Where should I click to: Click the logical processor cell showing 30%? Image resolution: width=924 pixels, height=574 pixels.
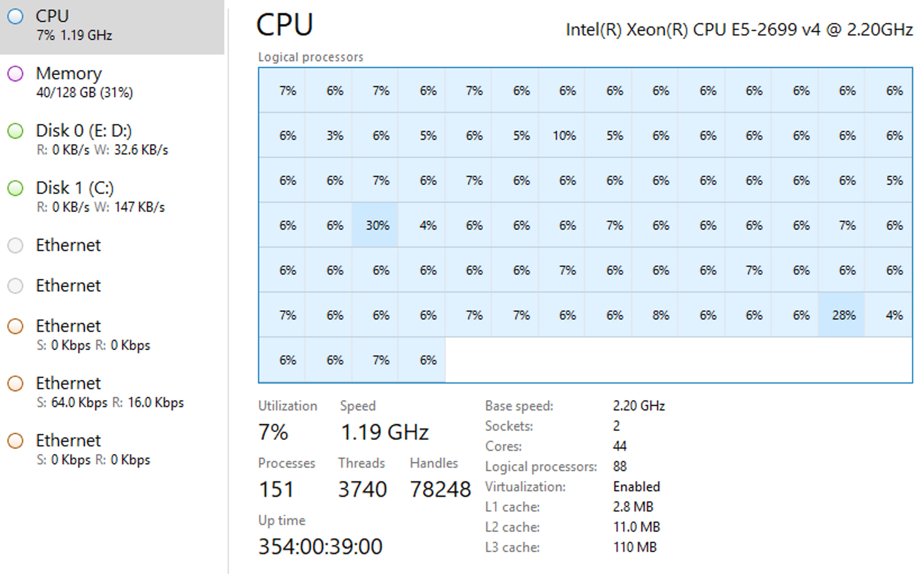coord(376,225)
